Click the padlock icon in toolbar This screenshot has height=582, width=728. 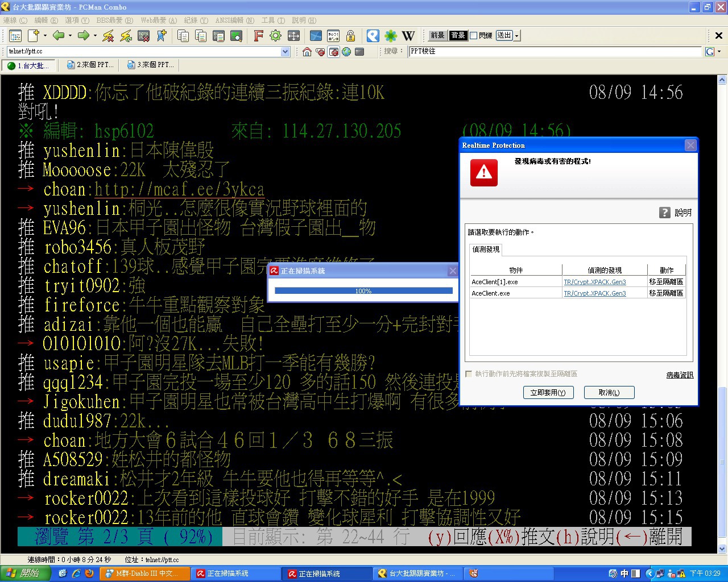351,36
